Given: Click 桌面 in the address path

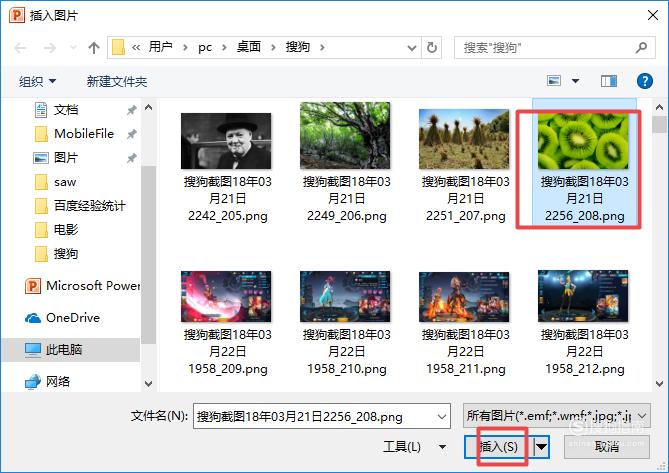Looking at the screenshot, I should pyautogui.click(x=249, y=47).
